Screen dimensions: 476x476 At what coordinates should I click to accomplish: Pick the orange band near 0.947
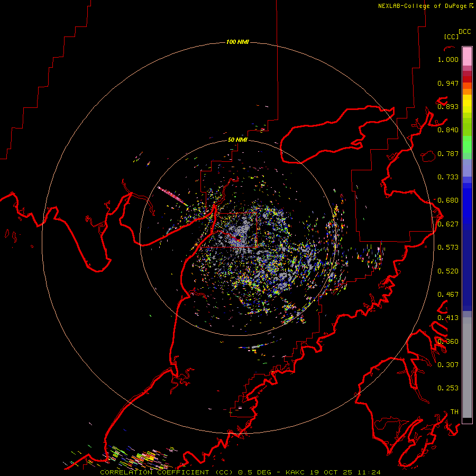pyautogui.click(x=467, y=86)
